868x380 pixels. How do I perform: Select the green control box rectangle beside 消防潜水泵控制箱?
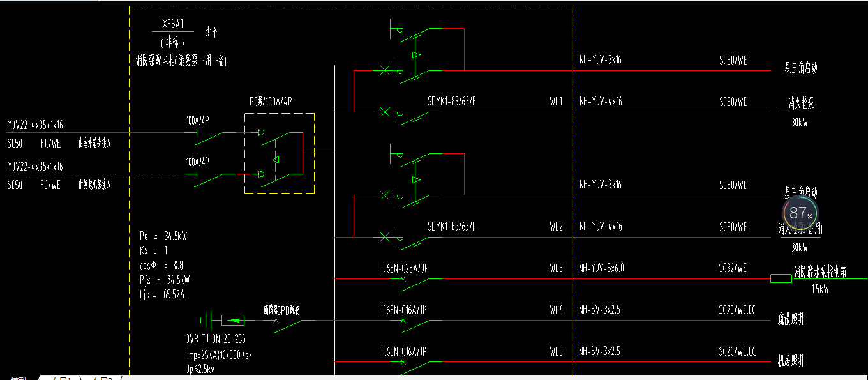[x=781, y=278]
